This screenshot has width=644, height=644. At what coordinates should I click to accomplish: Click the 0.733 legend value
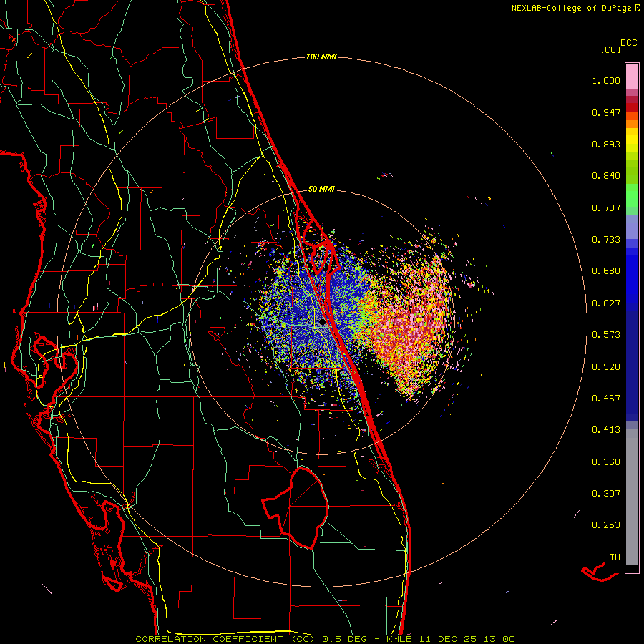pos(606,240)
